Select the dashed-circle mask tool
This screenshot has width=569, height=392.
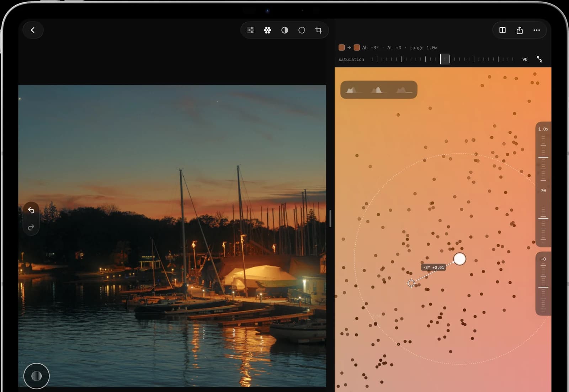pos(302,30)
